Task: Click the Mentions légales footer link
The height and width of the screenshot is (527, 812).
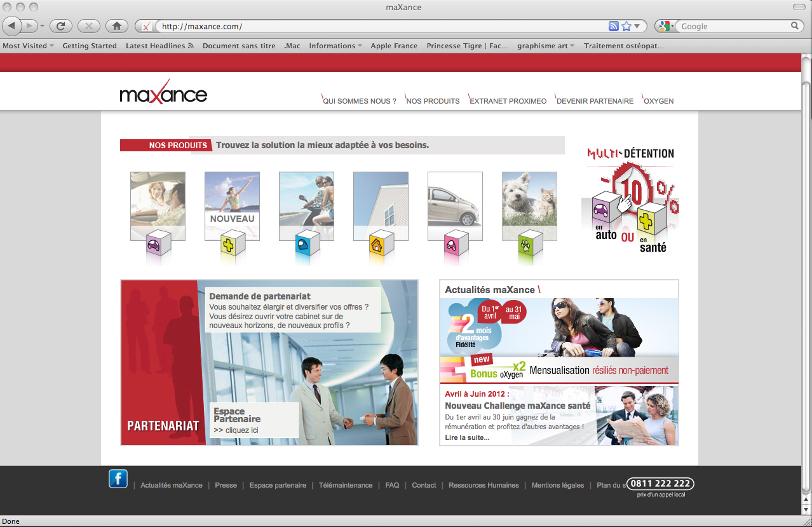Action: (x=558, y=485)
